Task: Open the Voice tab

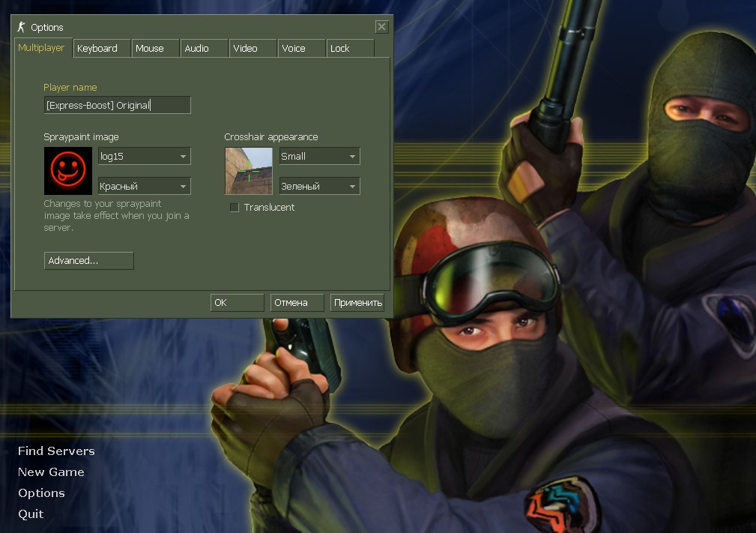Action: (x=301, y=48)
